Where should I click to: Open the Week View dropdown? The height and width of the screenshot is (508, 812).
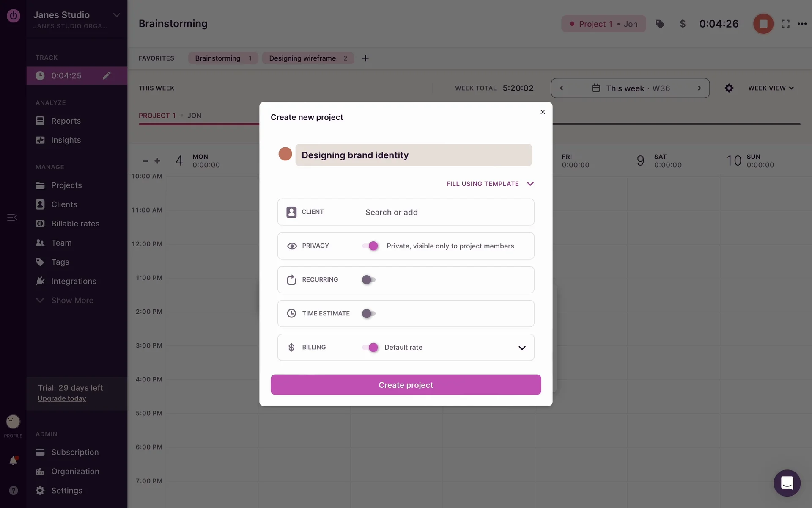tap(771, 88)
